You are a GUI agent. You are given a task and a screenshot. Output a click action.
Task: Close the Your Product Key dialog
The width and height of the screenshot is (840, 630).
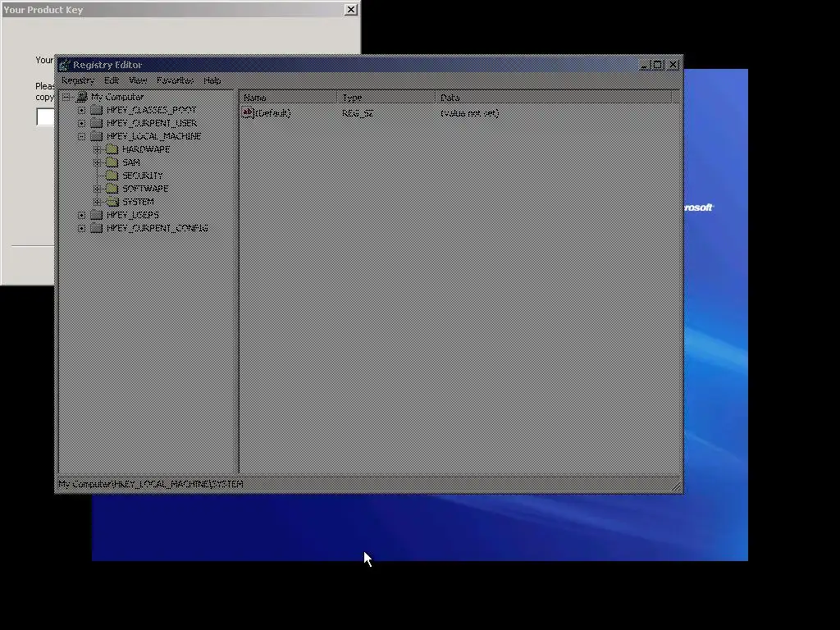(351, 10)
